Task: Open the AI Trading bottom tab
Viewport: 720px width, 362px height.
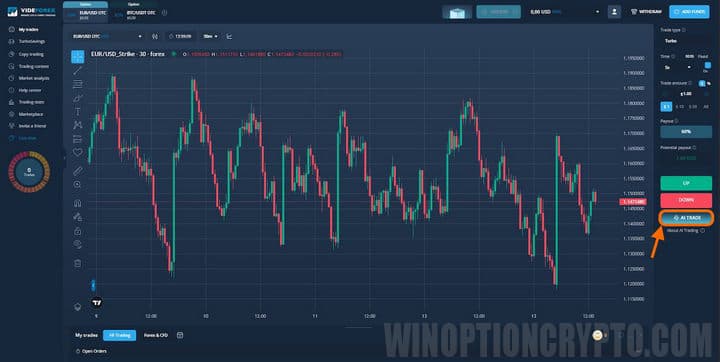Action: click(x=119, y=335)
